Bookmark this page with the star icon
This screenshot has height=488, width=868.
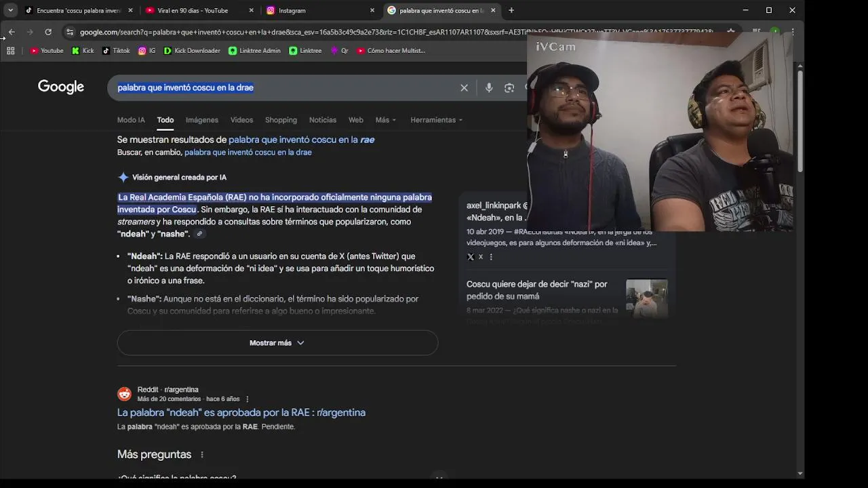tap(730, 32)
